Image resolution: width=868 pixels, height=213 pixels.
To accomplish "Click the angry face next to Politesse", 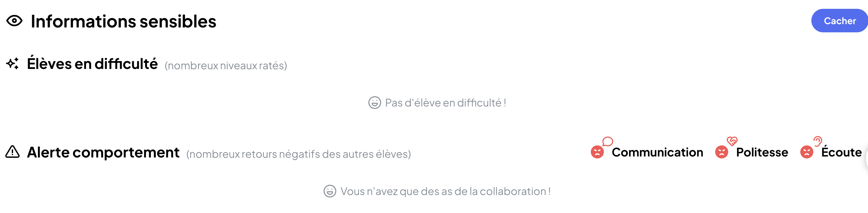I will click(721, 152).
